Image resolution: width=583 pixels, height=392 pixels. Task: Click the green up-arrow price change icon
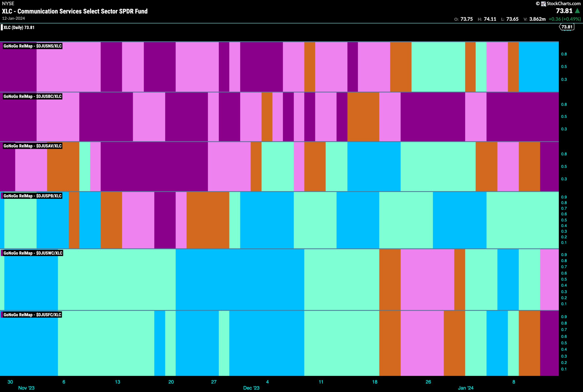click(578, 11)
